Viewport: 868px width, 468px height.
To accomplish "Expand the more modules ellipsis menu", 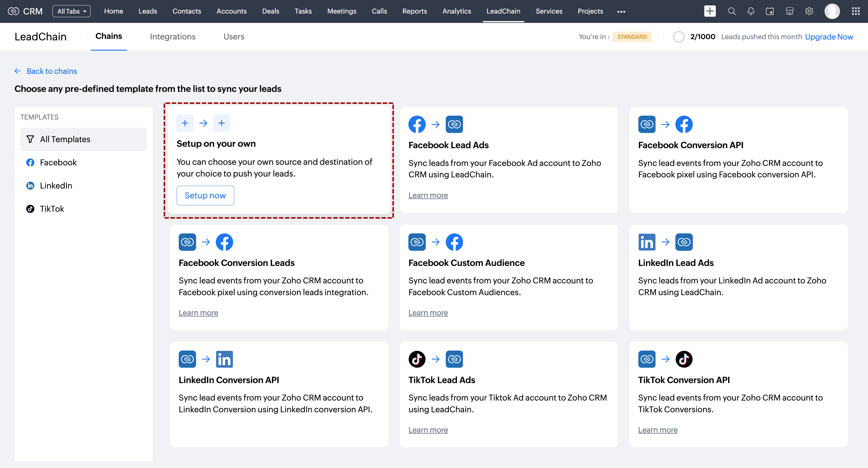I will pos(621,11).
